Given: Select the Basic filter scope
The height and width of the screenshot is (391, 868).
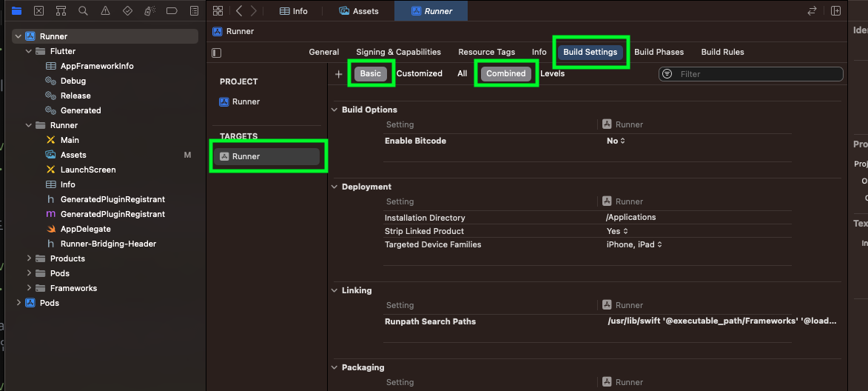Looking at the screenshot, I should pyautogui.click(x=371, y=73).
